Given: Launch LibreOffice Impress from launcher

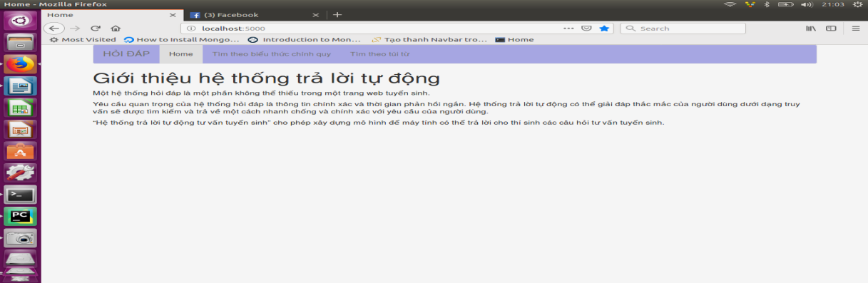Looking at the screenshot, I should (20, 130).
